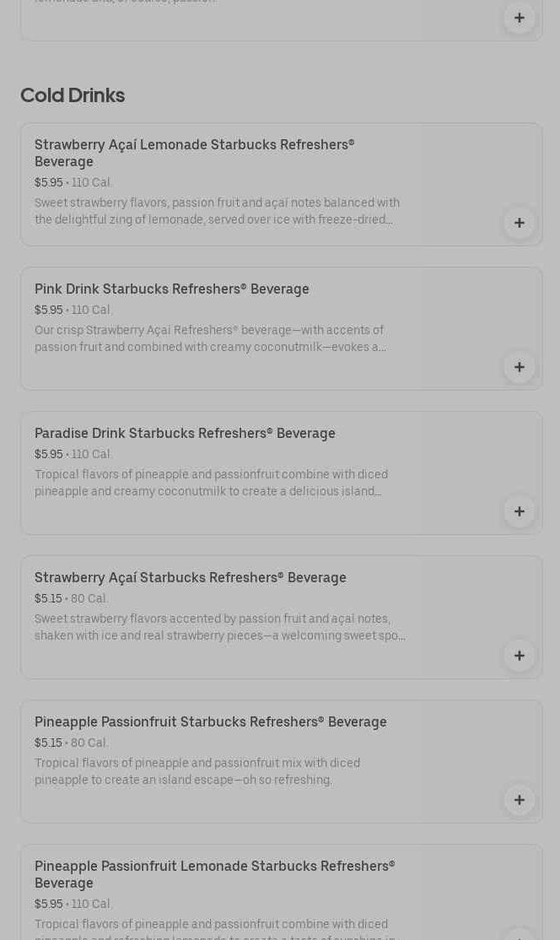The height and width of the screenshot is (940, 560).
Task: Click the Paradise Drink $5.95 price line
Action: (73, 455)
